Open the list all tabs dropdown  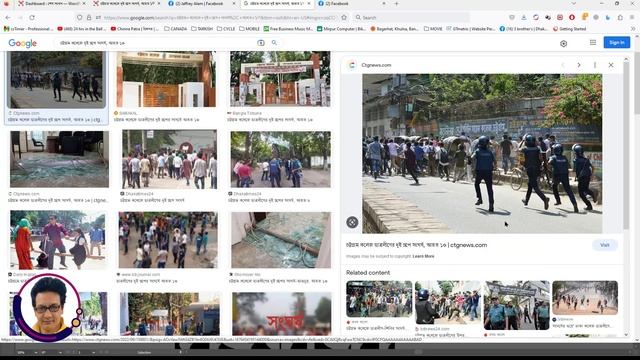(574, 4)
